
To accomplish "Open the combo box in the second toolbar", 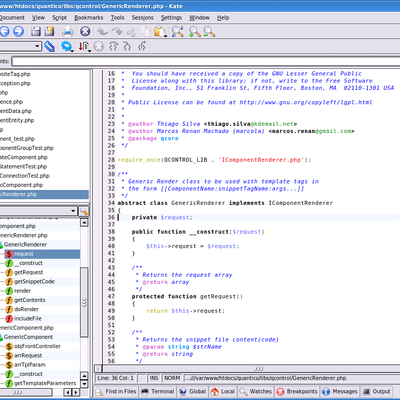I will (21, 46).
